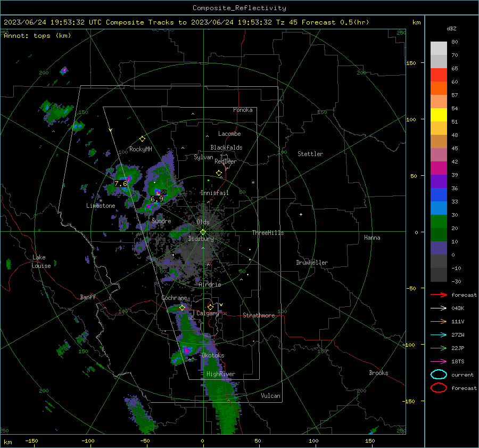Click the 'Annot: tops (km)' annotation text
Screen dimensions: 479x448
pos(37,36)
